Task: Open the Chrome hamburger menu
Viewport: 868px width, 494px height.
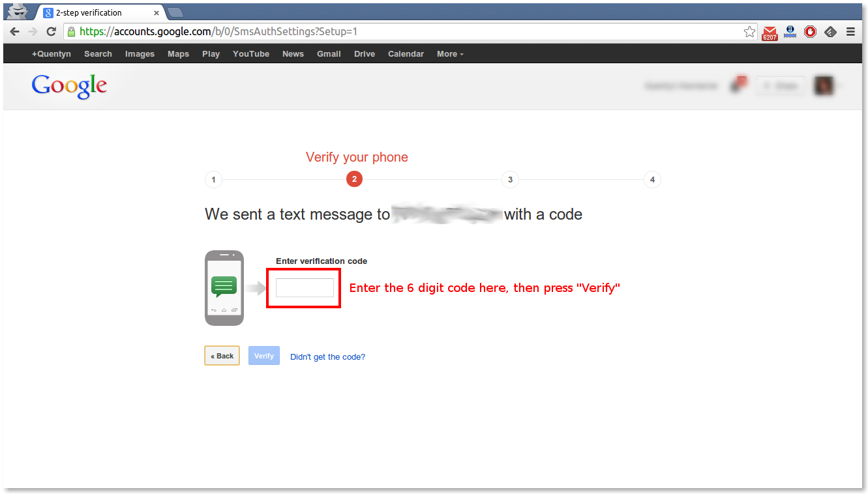Action: coord(850,31)
